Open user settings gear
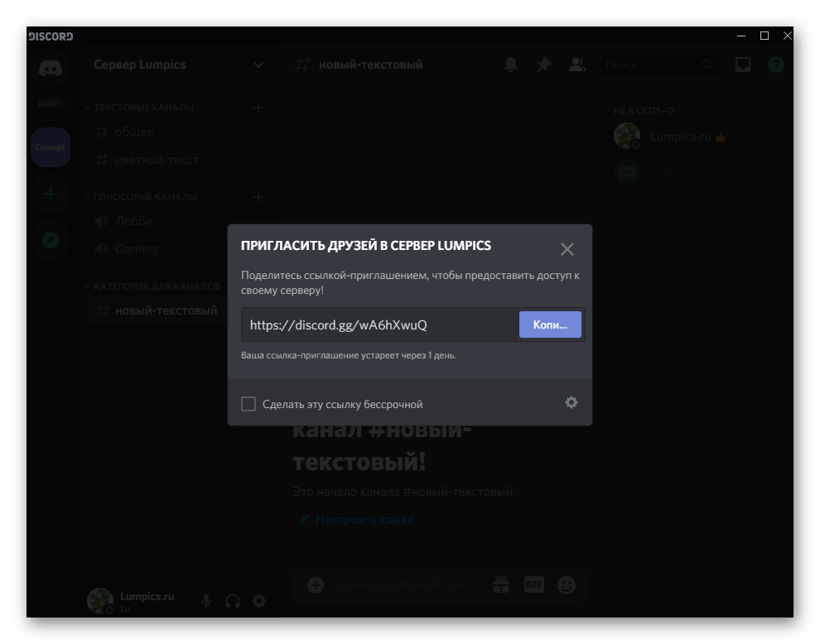The image size is (820, 644). [259, 601]
